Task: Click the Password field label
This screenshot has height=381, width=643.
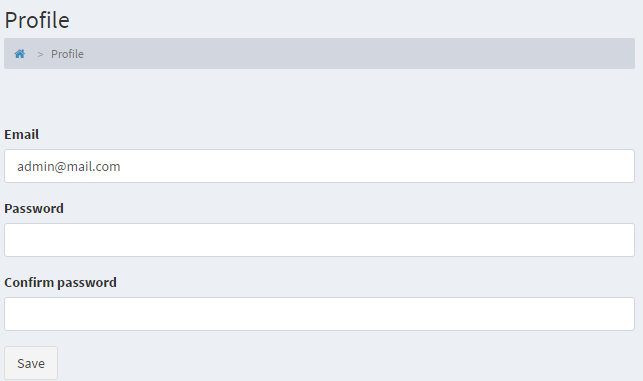Action: click(34, 208)
